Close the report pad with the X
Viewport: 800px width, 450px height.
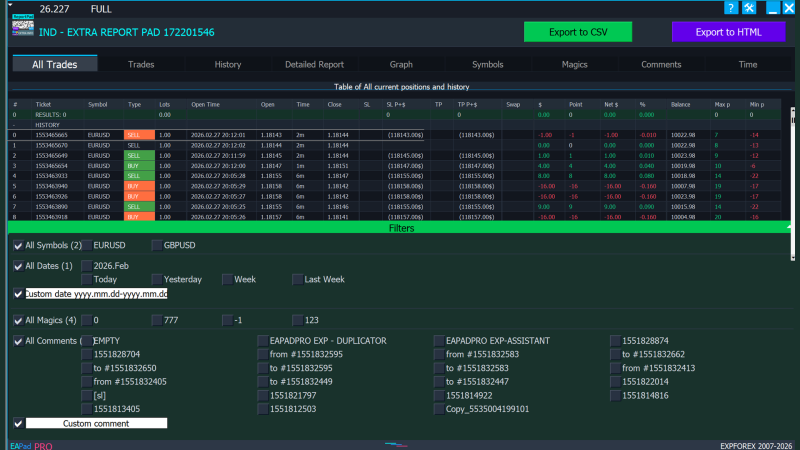(x=789, y=8)
